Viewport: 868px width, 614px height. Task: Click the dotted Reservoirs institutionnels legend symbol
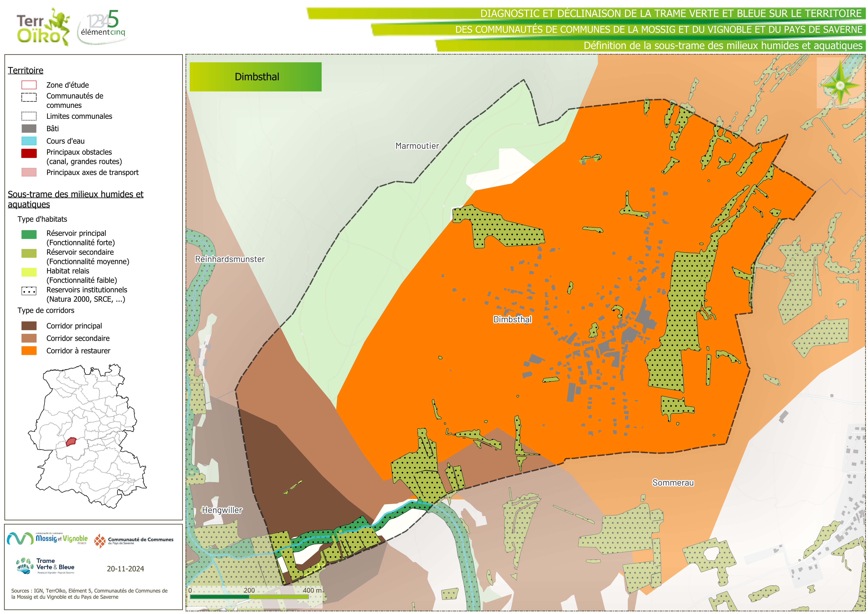click(x=29, y=291)
